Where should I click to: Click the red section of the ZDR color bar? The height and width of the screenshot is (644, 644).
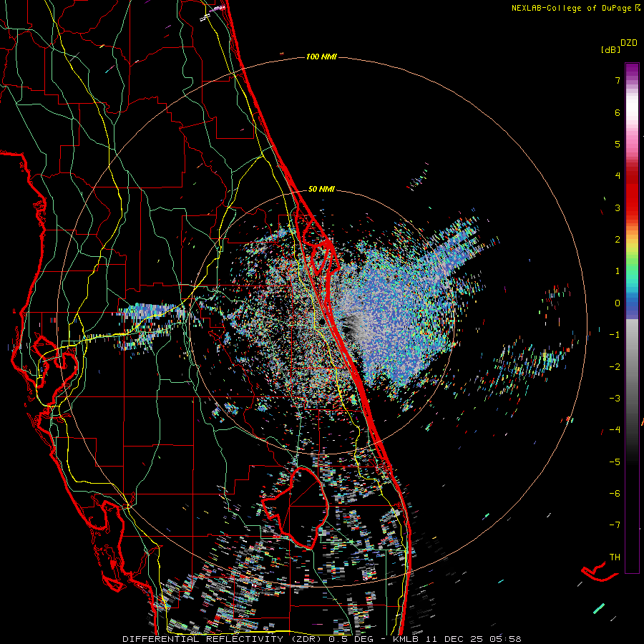click(632, 193)
